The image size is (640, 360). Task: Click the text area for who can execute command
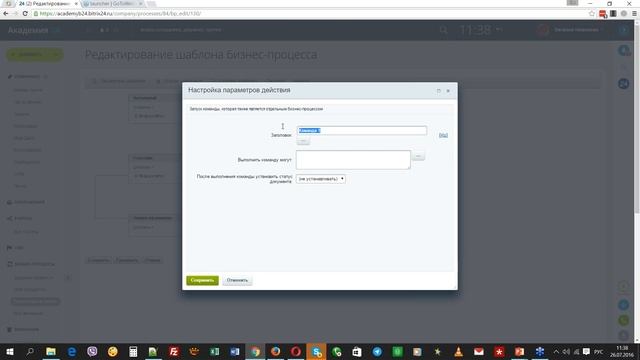point(353,160)
